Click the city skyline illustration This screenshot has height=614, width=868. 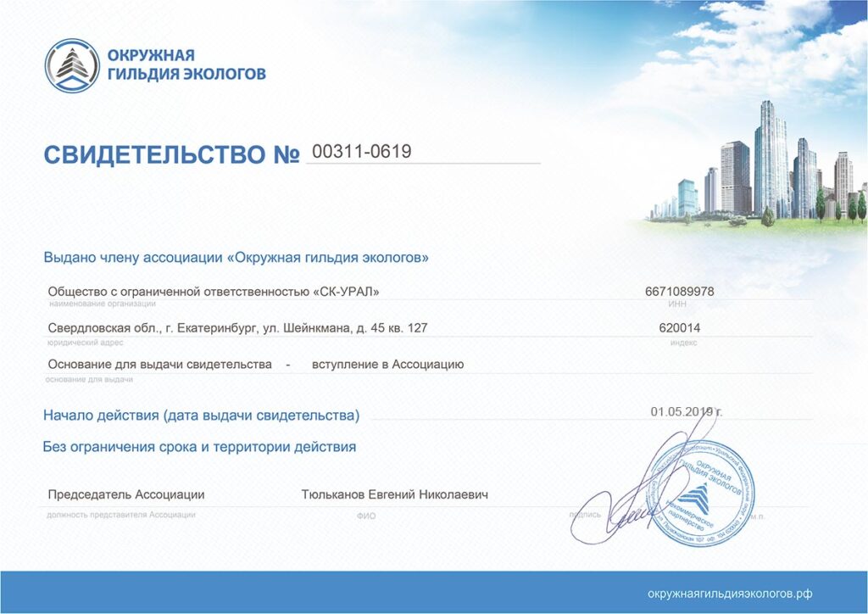click(x=759, y=164)
